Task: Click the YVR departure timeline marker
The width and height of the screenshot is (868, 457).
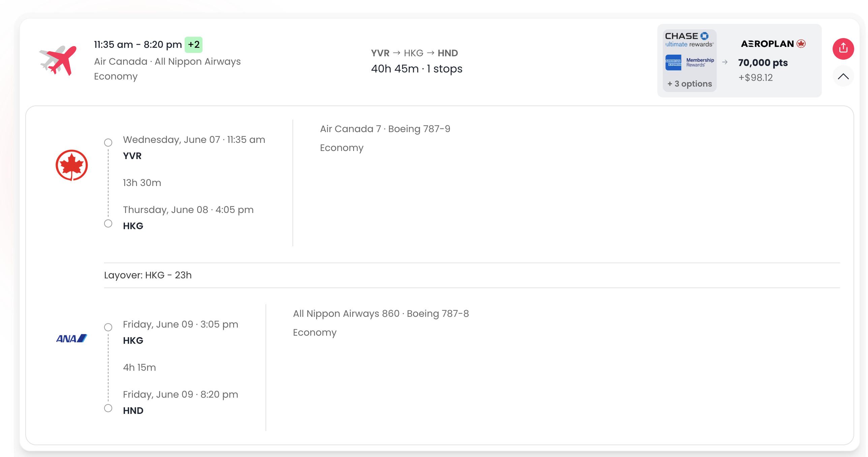Action: 108,143
